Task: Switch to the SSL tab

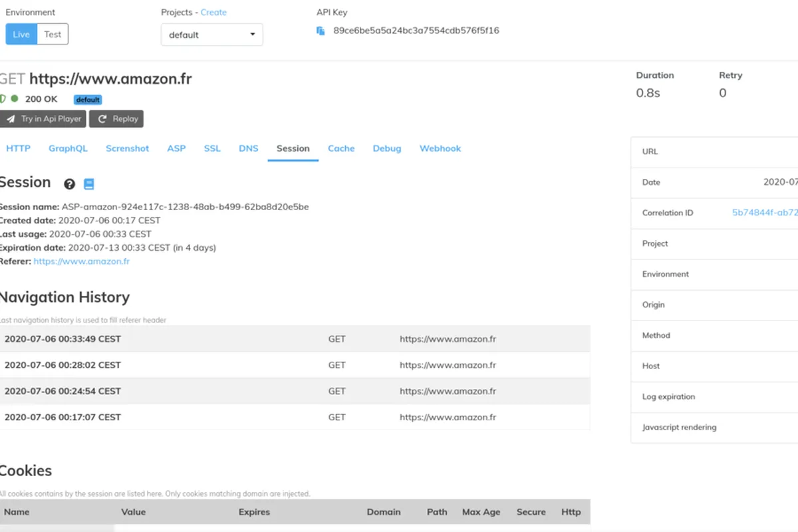Action: pos(212,148)
